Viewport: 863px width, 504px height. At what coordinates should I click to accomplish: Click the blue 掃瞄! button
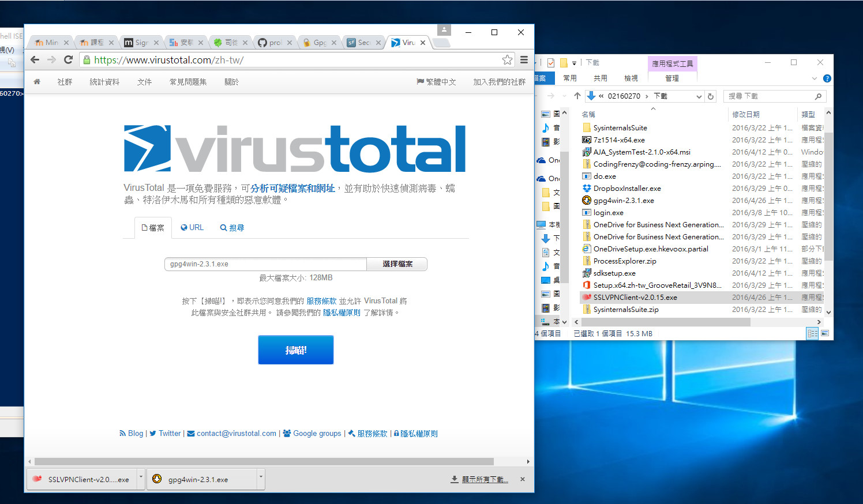pos(296,350)
